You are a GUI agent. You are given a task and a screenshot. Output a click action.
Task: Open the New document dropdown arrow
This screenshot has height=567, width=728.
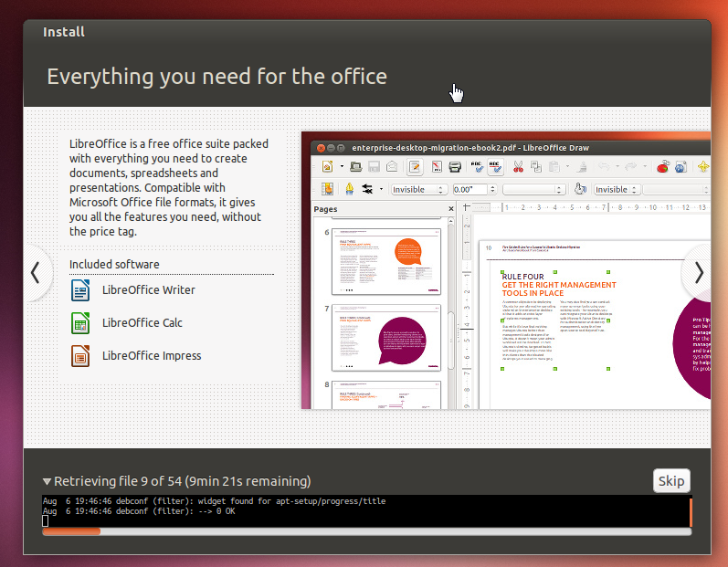pyautogui.click(x=342, y=166)
